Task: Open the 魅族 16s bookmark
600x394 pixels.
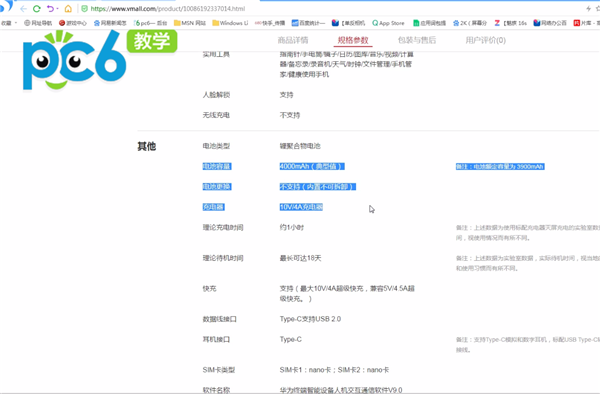Action: coord(510,23)
